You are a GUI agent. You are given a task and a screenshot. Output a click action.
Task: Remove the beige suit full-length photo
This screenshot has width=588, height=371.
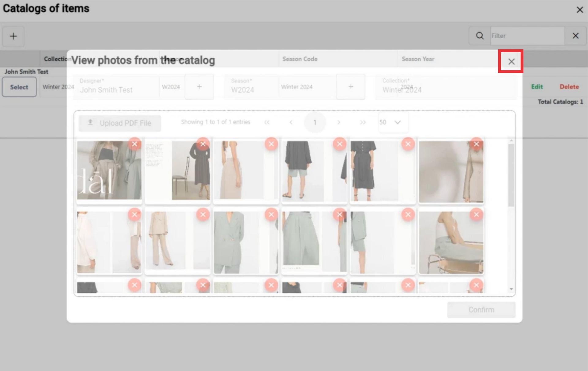(x=203, y=215)
